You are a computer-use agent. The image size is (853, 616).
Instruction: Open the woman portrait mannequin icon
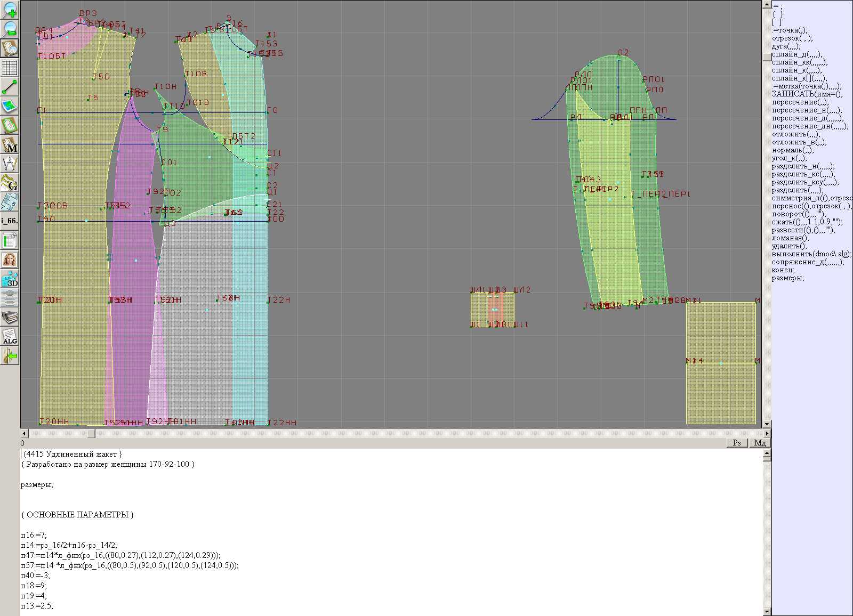[x=10, y=260]
